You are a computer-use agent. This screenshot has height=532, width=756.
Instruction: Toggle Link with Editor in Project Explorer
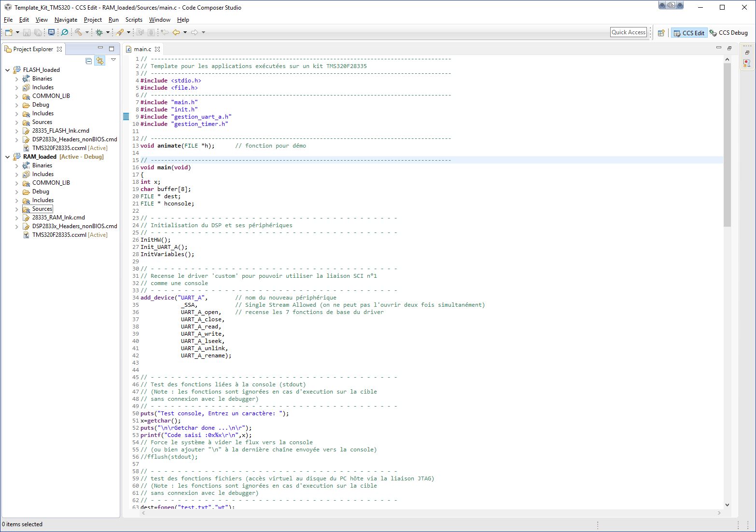pyautogui.click(x=99, y=61)
